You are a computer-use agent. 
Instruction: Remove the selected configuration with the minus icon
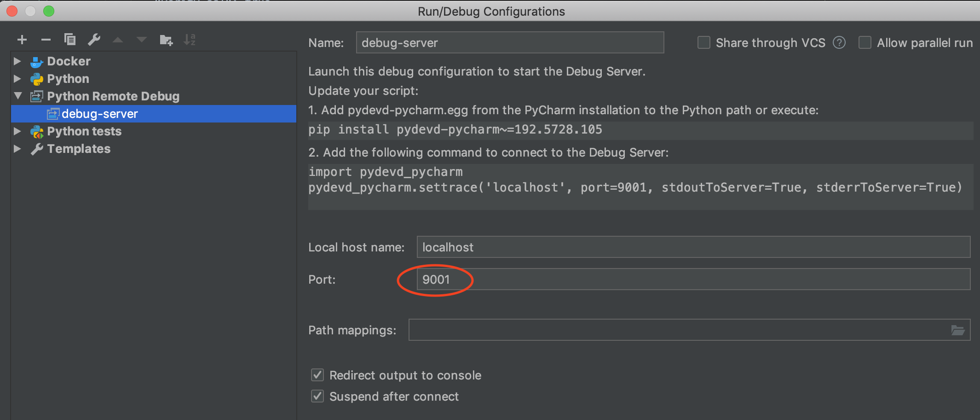[x=46, y=40]
